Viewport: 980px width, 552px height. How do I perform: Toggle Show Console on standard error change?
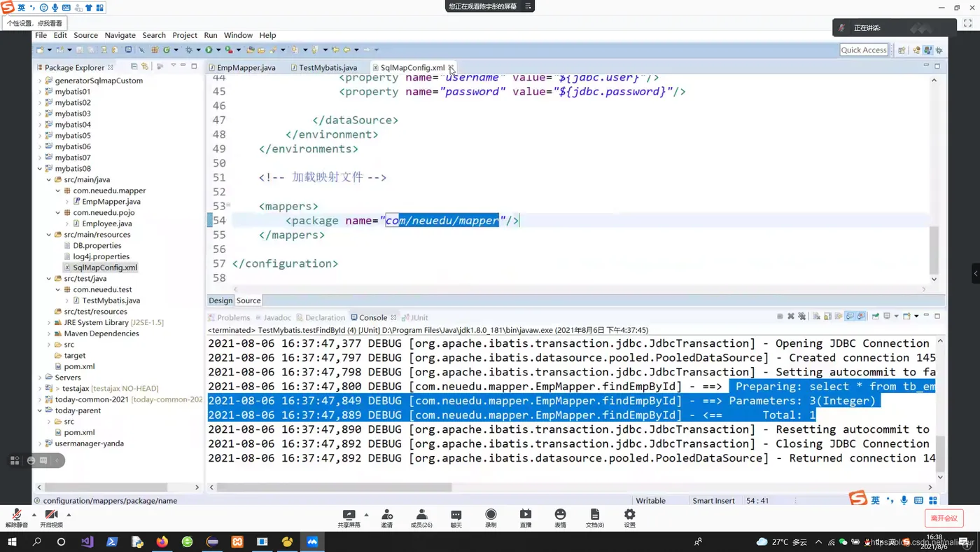coord(861,317)
